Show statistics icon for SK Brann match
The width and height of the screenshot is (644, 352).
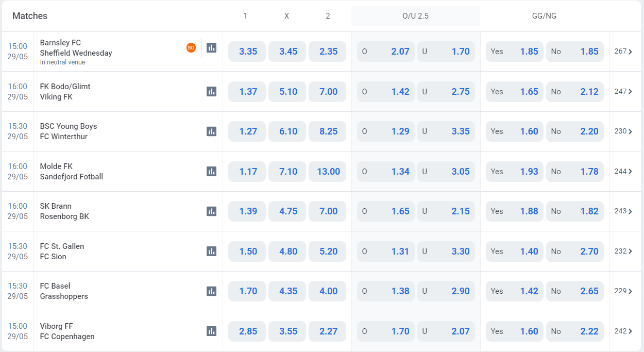211,211
